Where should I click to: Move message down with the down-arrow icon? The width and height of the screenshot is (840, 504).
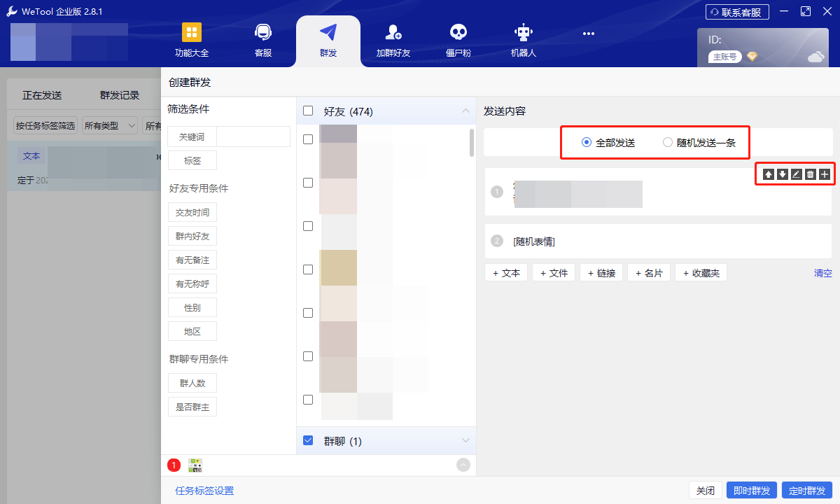[x=783, y=174]
